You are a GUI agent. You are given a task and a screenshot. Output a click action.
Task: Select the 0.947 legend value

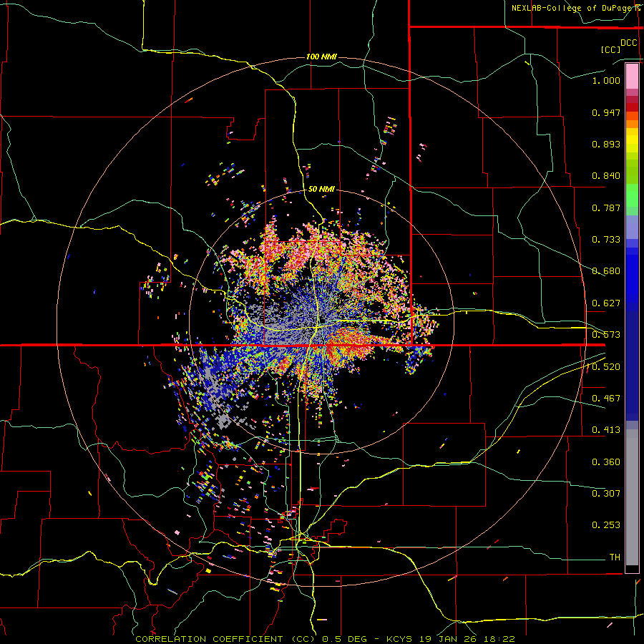[606, 112]
